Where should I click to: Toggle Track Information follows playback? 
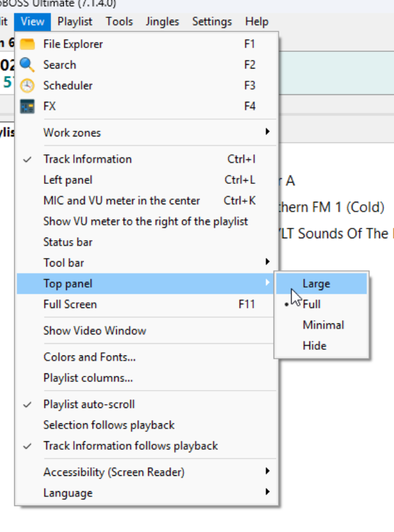[x=146, y=446]
